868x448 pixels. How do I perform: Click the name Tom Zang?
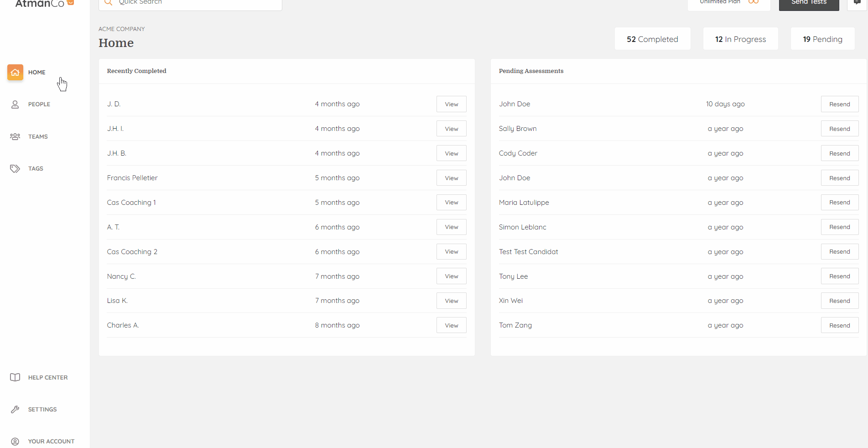coord(515,325)
